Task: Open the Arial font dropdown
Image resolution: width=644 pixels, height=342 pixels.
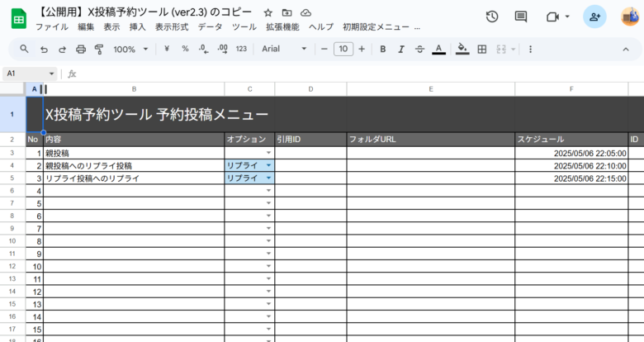Action: [x=284, y=49]
